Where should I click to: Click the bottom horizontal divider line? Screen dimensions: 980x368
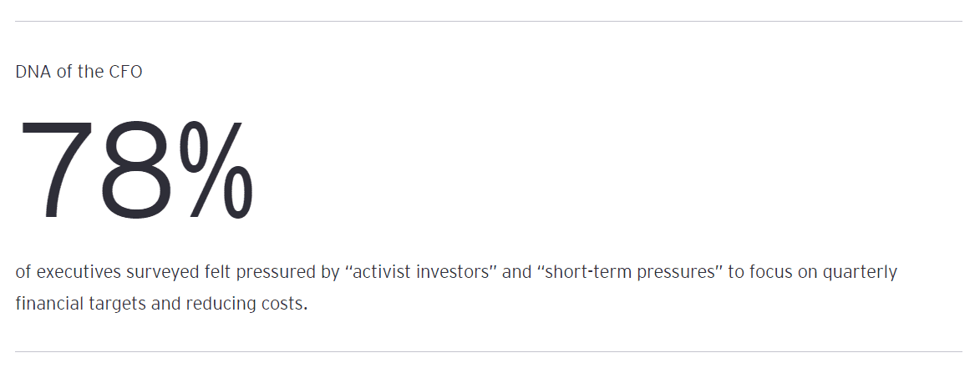tap(490, 351)
